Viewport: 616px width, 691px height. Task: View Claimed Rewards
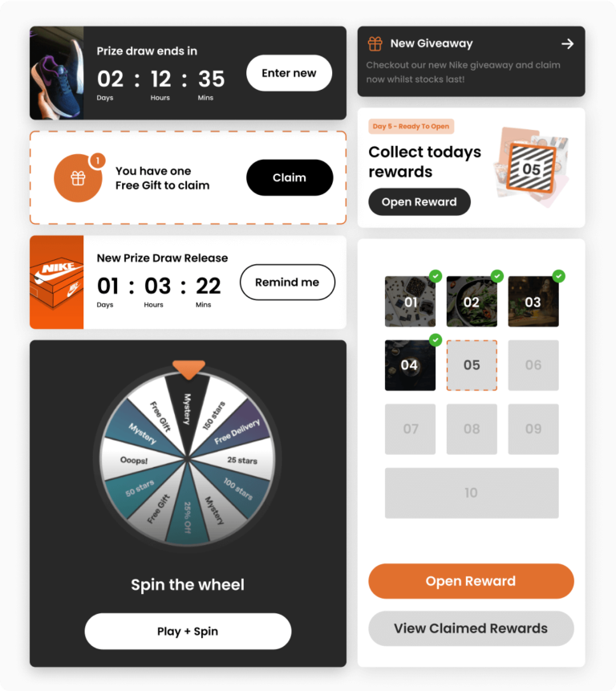471,628
